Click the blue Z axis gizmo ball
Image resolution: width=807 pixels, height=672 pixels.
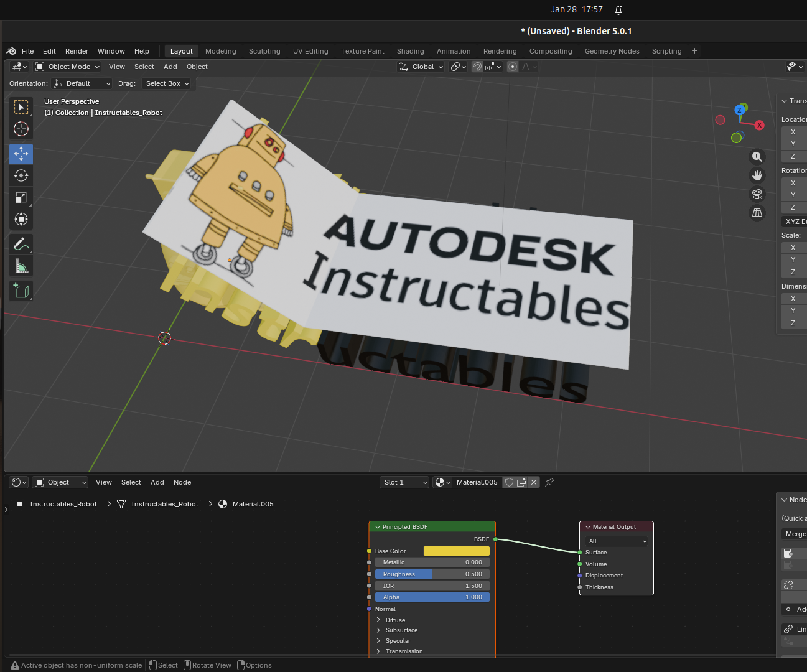pos(740,110)
